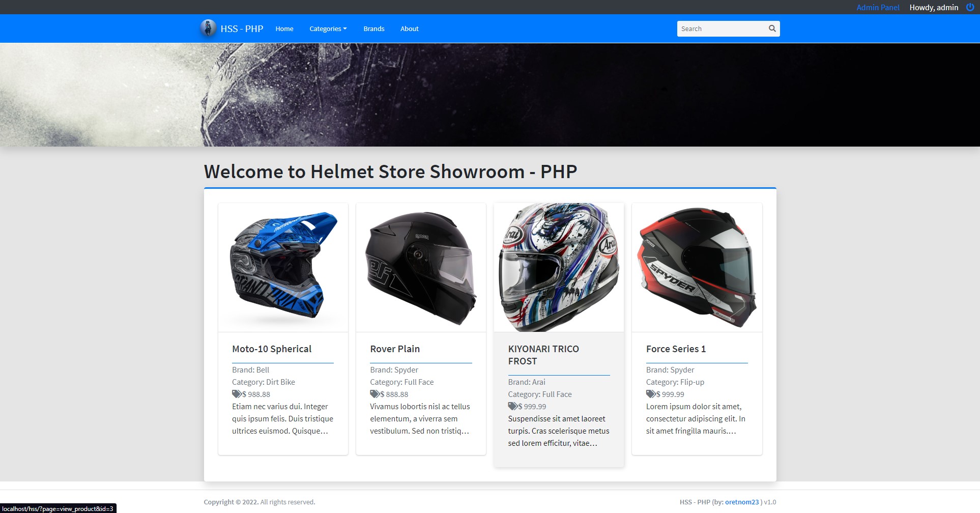This screenshot has height=513, width=980.
Task: Click the Vivamus lobortis nisl description
Action: pyautogui.click(x=420, y=418)
